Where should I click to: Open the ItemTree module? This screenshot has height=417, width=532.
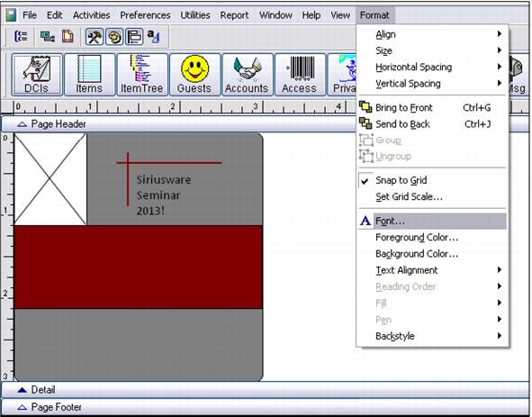(142, 75)
